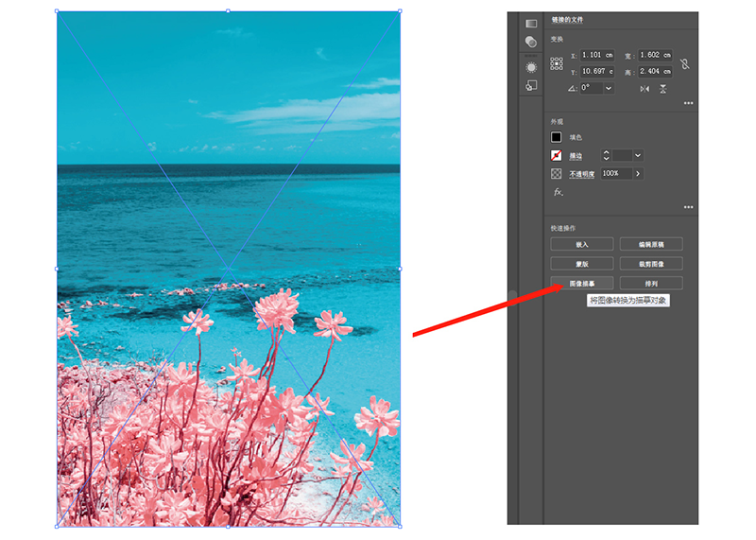Open the overlapping circles panel icon
Viewport: 756px width, 540px height.
pyautogui.click(x=531, y=42)
